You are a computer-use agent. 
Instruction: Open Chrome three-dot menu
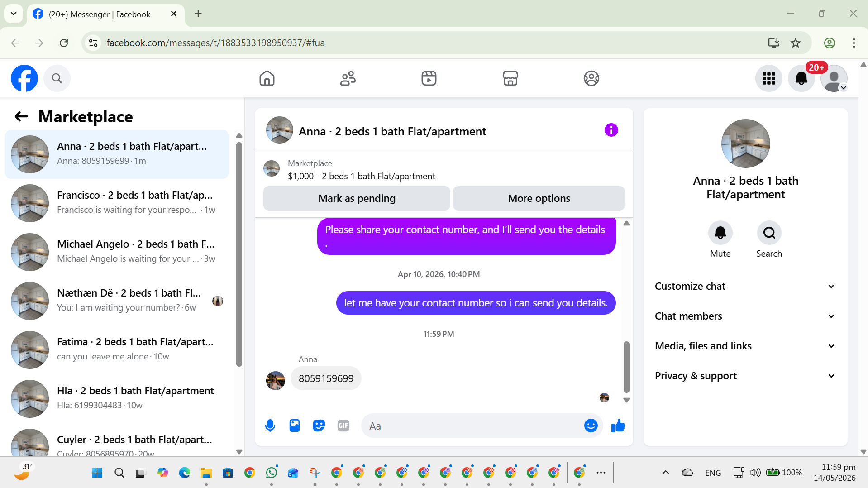(854, 43)
